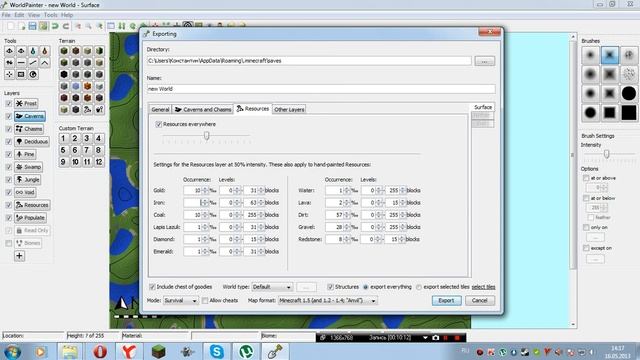Viewport: 640px width, 360px height.
Task: Open the View menu
Action: (34, 15)
